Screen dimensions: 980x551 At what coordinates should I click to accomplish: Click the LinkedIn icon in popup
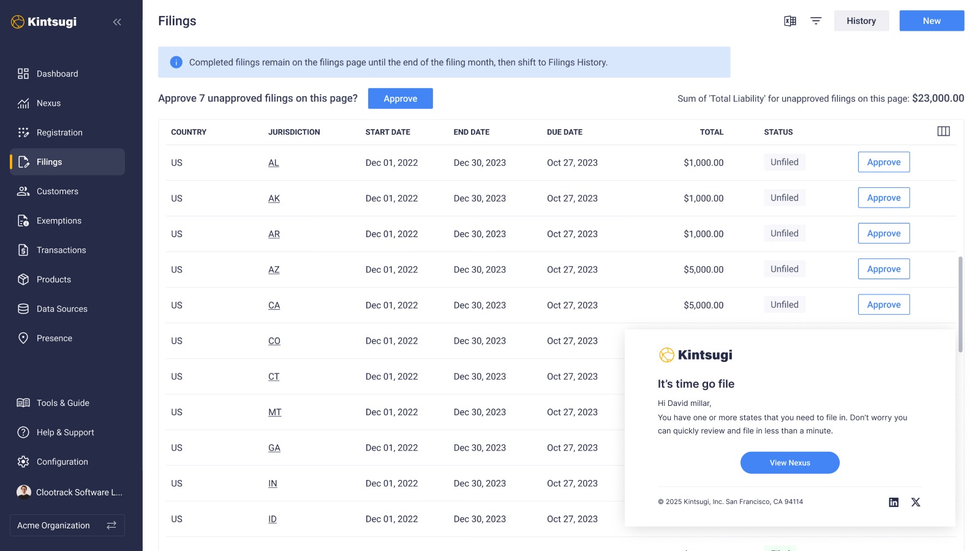point(894,502)
